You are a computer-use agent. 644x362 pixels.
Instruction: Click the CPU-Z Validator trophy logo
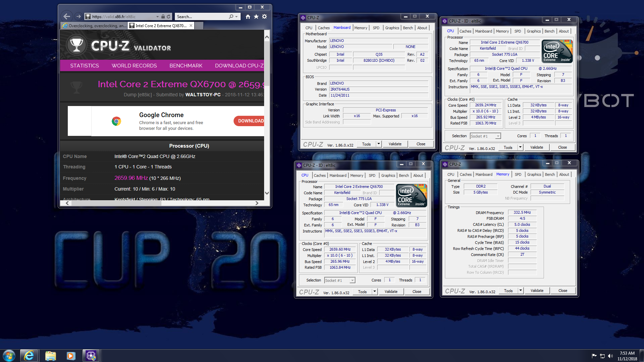(76, 45)
